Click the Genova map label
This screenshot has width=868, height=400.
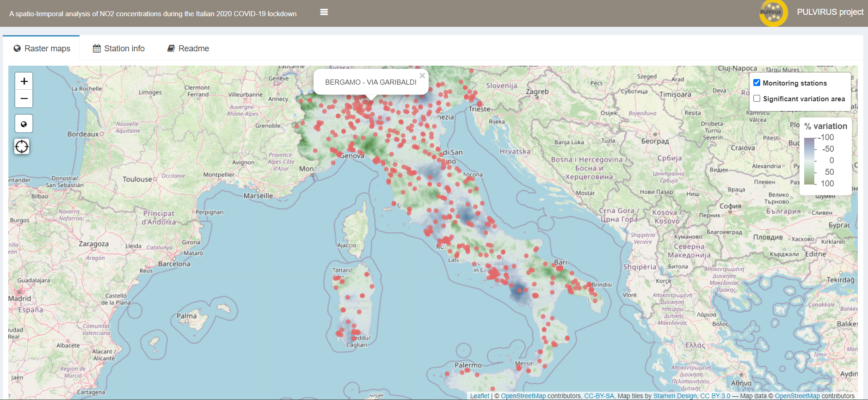(x=352, y=156)
